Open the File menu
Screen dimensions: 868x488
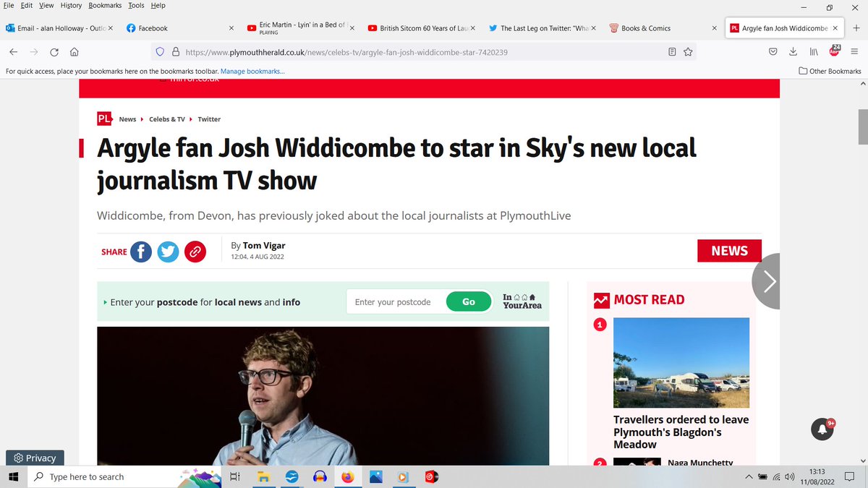[x=9, y=5]
